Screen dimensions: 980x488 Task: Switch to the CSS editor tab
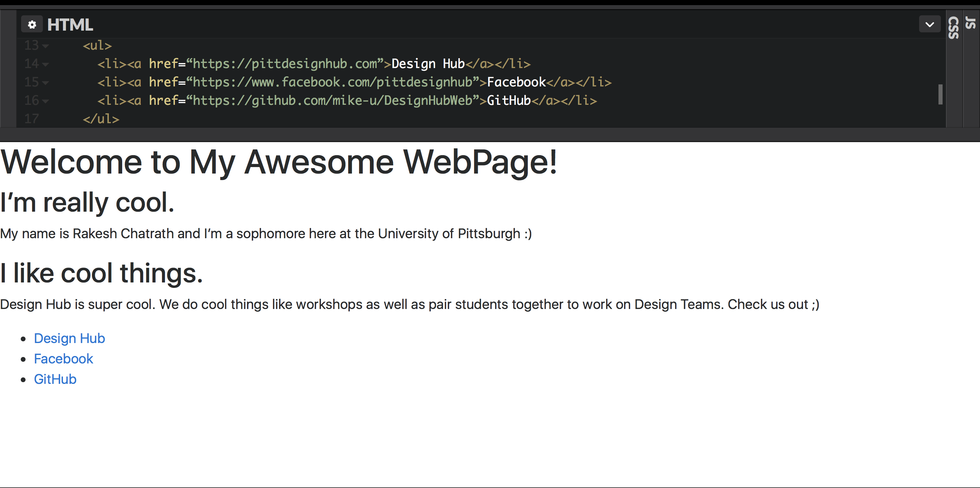(954, 28)
